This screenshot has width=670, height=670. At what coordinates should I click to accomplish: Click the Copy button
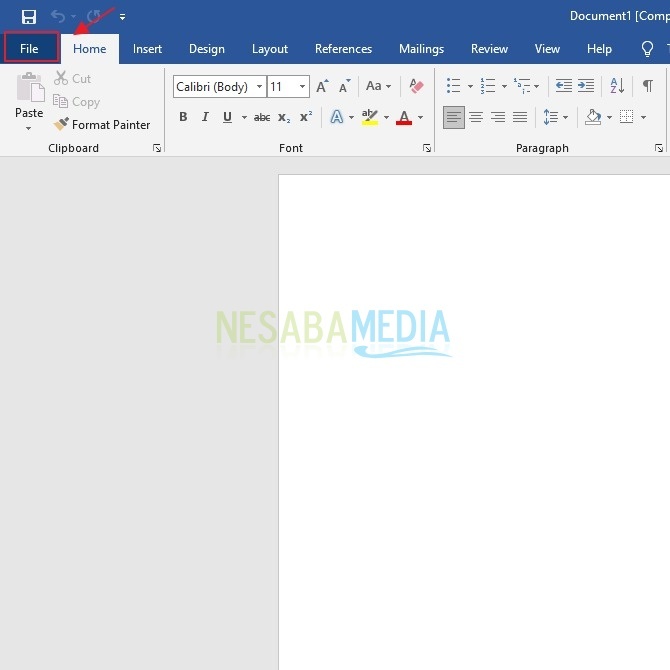click(x=76, y=102)
